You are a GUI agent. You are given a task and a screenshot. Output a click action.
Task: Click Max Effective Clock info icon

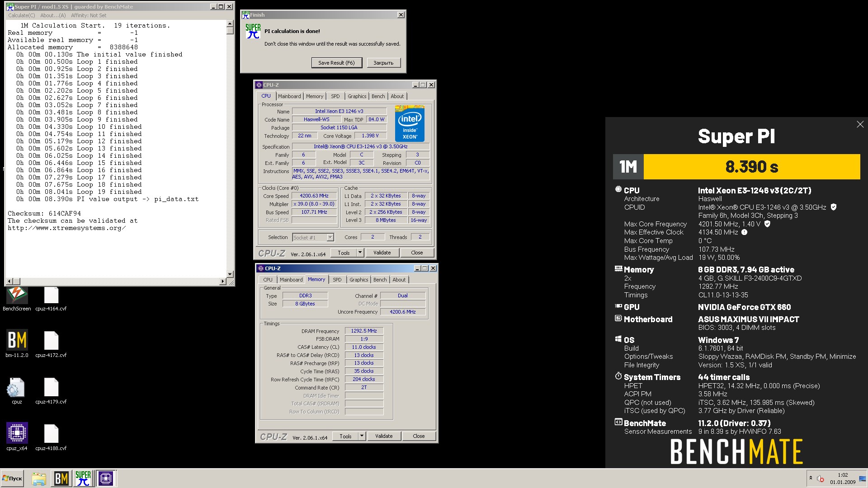[x=744, y=232]
